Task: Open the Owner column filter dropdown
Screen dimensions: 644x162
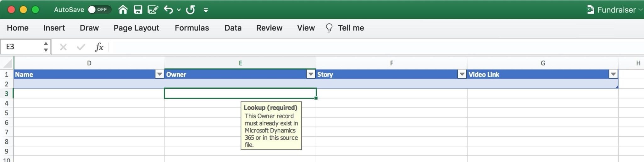Action: (311, 74)
